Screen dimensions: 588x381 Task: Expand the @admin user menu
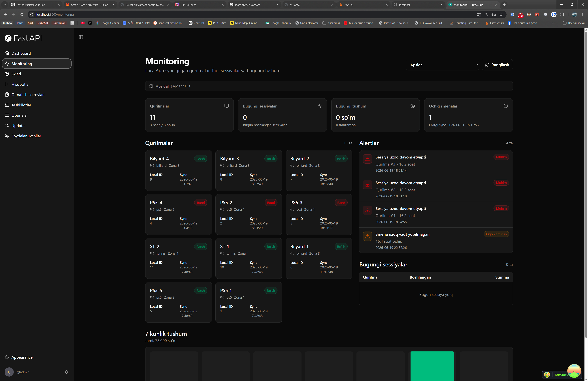point(37,372)
